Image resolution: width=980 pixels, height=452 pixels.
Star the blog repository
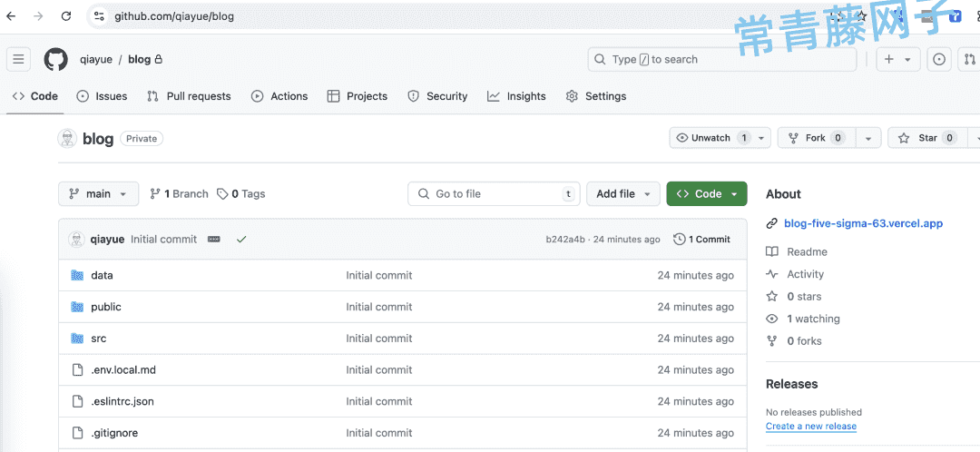click(x=926, y=138)
